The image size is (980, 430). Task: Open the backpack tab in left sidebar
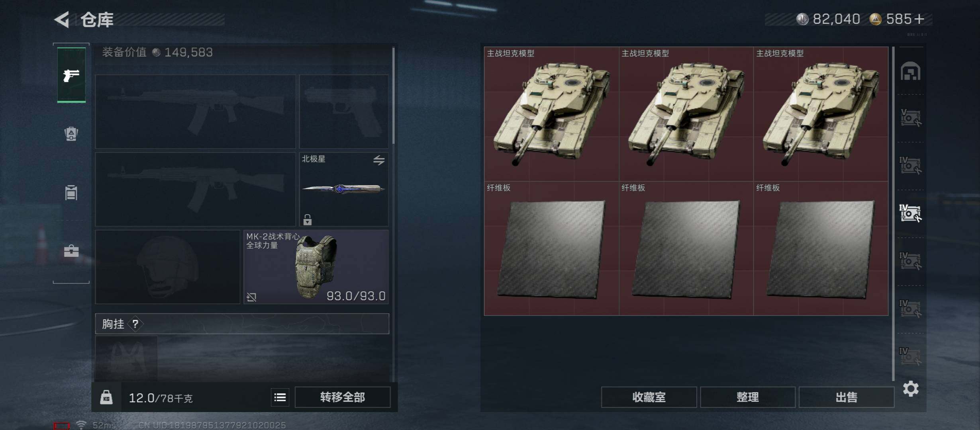point(71,134)
